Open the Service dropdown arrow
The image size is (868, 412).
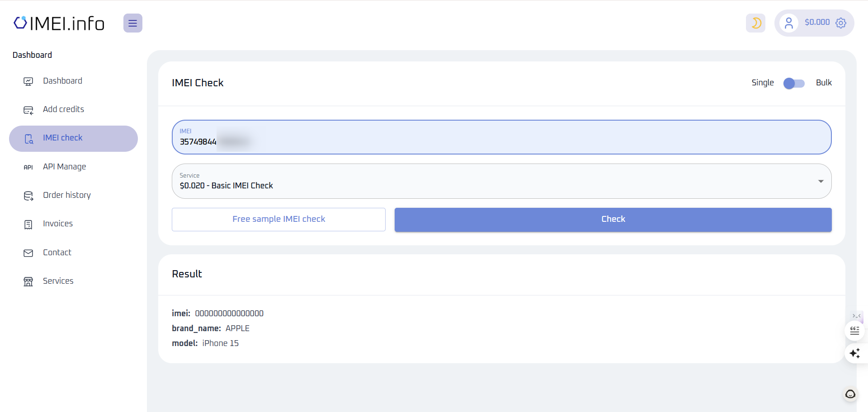pyautogui.click(x=821, y=181)
